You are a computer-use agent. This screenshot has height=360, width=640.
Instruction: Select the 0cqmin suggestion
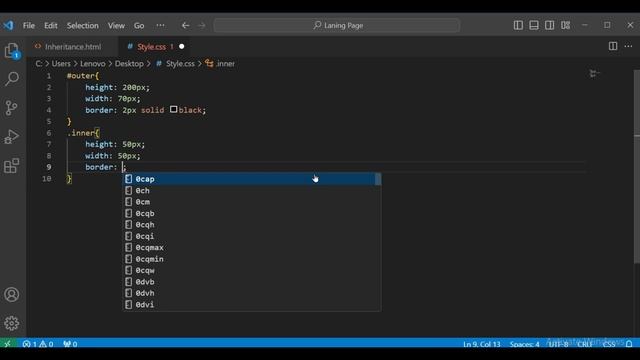(x=252, y=259)
